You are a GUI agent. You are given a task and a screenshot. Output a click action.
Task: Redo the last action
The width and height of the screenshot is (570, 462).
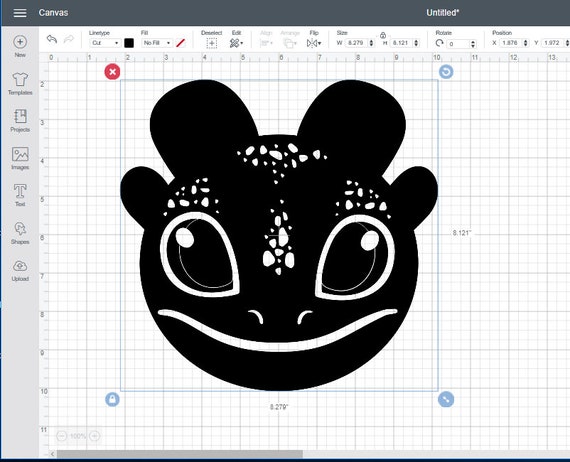pyautogui.click(x=69, y=39)
